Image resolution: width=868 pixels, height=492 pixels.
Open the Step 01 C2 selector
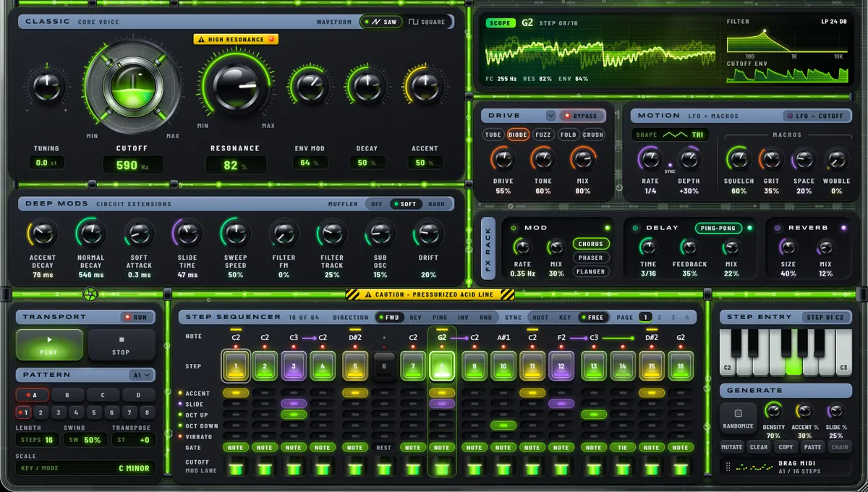tap(825, 317)
